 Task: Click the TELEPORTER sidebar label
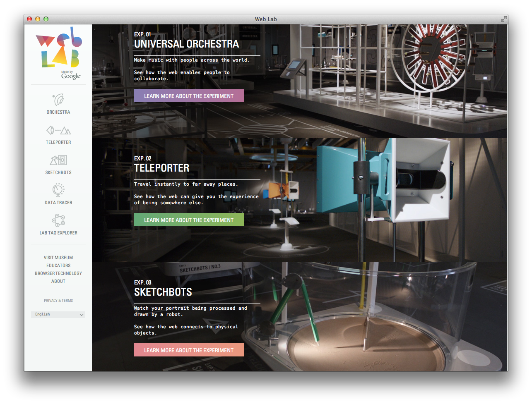[x=58, y=142]
